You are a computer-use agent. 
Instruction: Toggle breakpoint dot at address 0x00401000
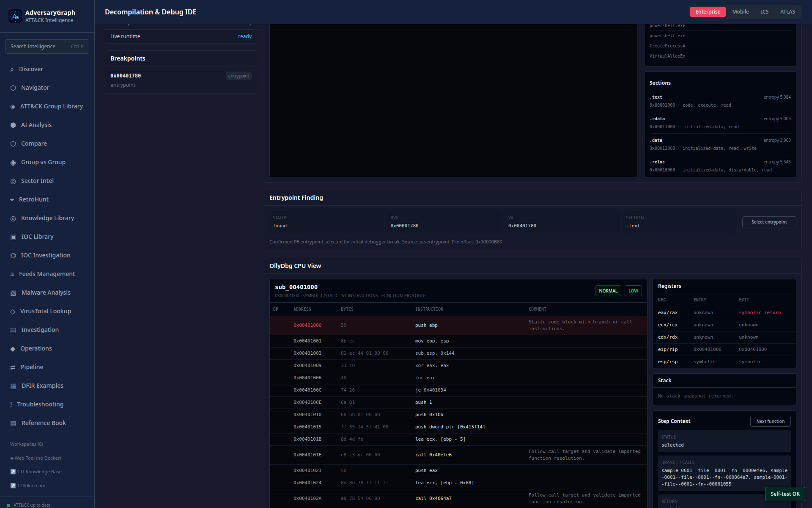[x=280, y=326]
